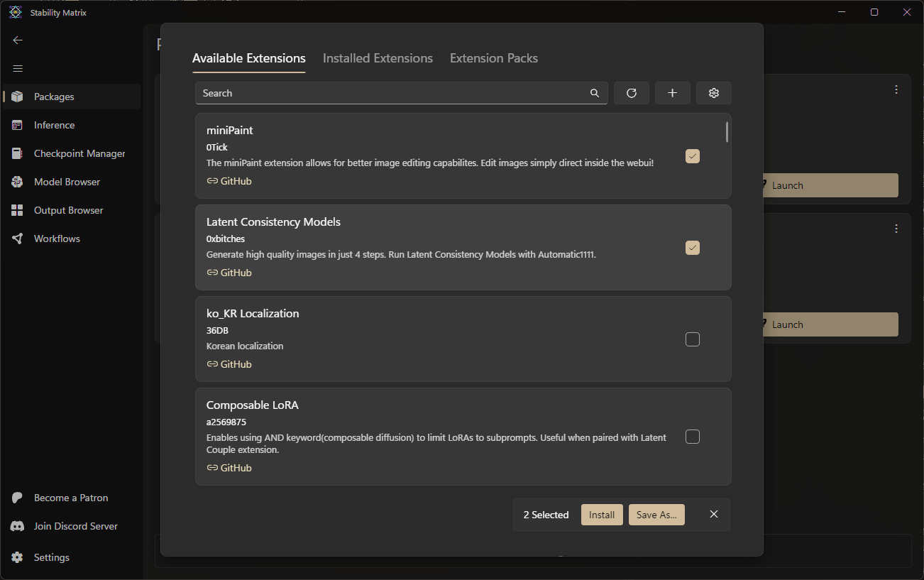Image resolution: width=924 pixels, height=580 pixels.
Task: Open Workflows in the sidebar
Action: tap(71, 239)
